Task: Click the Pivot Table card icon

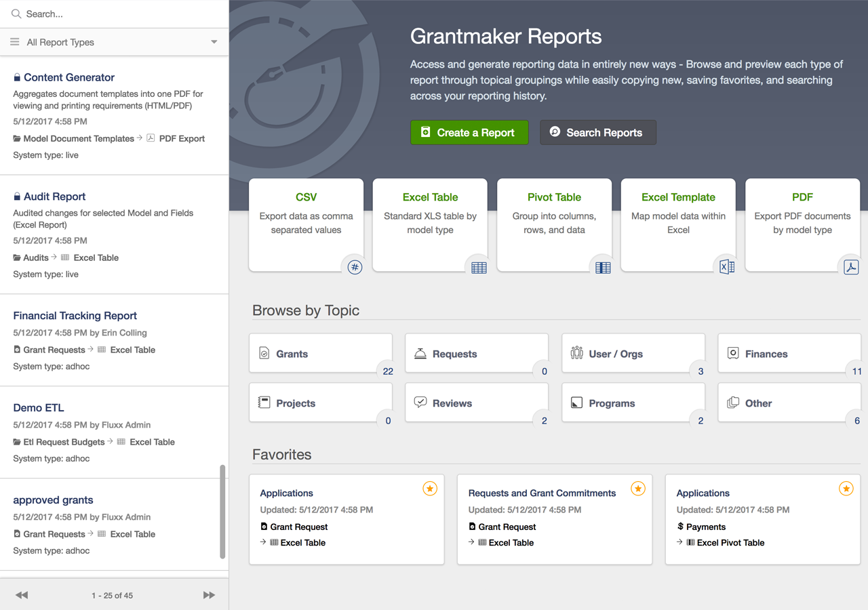Action: (603, 268)
